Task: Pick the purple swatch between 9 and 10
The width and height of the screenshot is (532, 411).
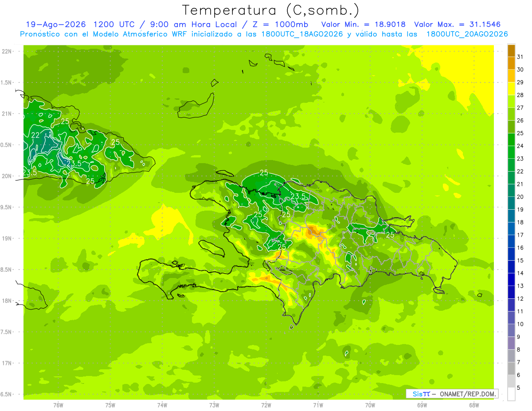Action: coord(511,330)
